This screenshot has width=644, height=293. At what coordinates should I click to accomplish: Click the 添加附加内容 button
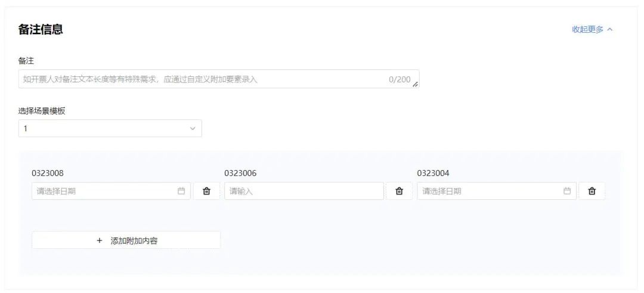pyautogui.click(x=126, y=240)
